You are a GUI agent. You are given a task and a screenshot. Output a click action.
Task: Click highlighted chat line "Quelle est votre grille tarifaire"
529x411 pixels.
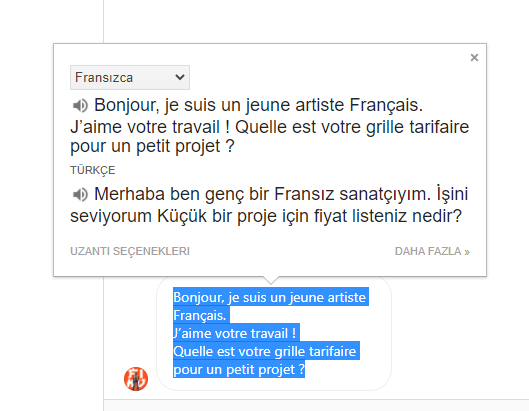click(x=266, y=351)
